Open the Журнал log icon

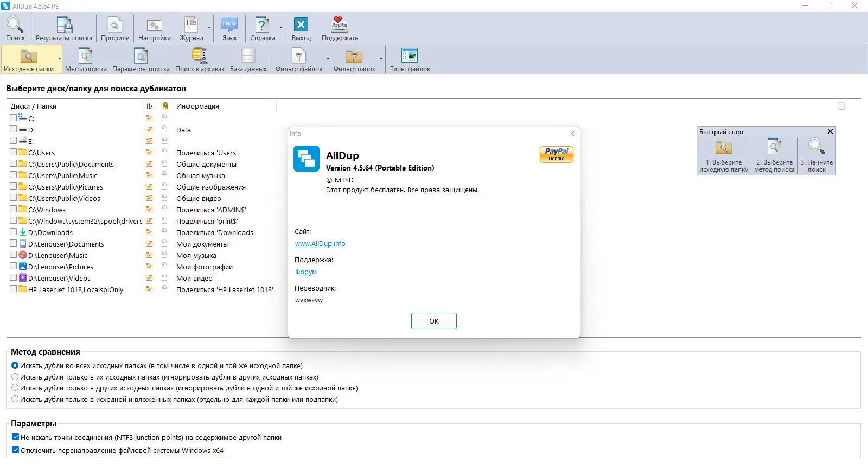point(192,29)
